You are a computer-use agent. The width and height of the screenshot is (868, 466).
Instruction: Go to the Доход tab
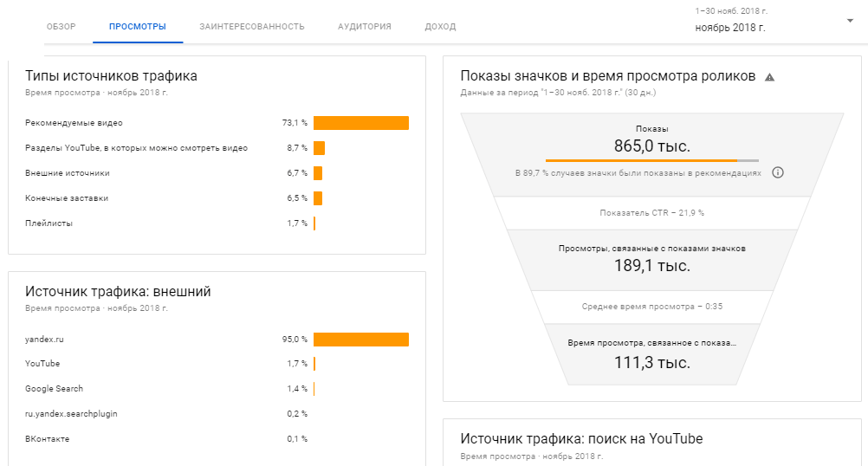click(x=440, y=27)
